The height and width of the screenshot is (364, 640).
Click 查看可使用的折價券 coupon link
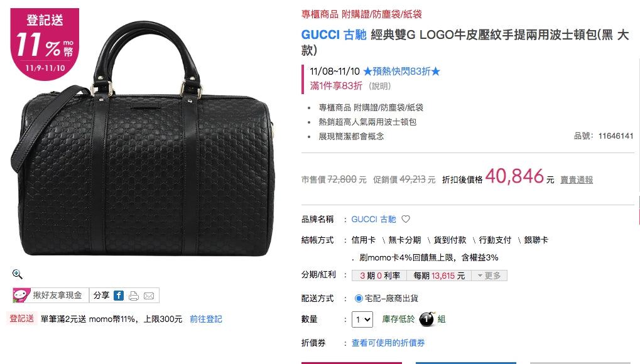tap(388, 343)
